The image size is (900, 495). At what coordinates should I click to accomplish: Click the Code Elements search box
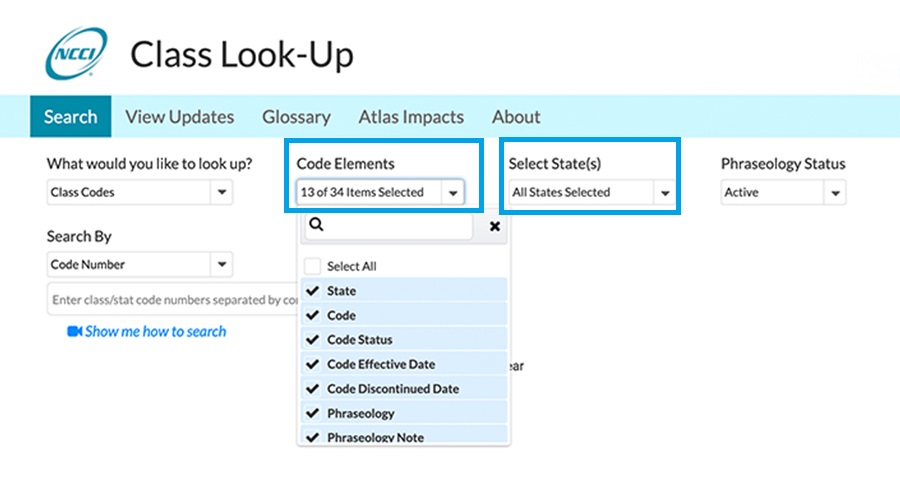(x=389, y=226)
